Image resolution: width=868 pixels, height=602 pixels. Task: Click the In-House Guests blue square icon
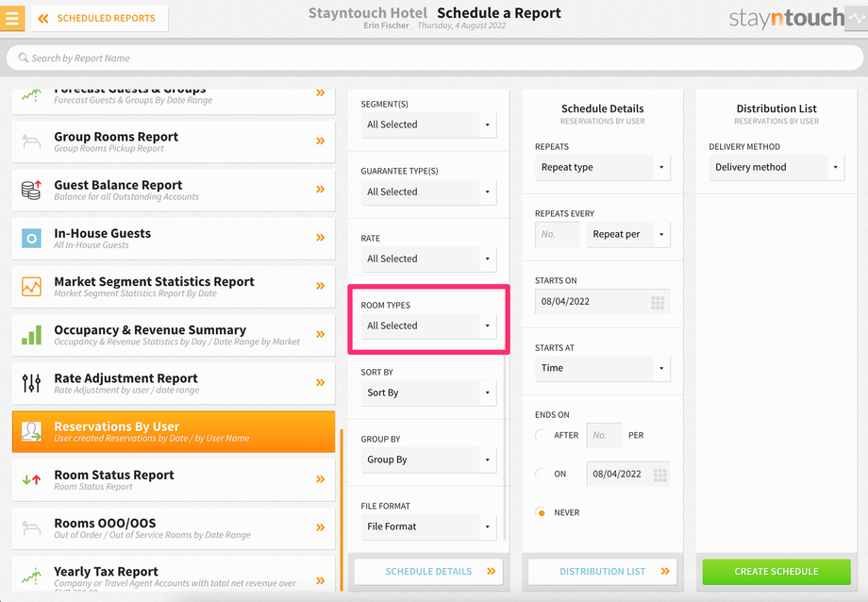(x=31, y=238)
